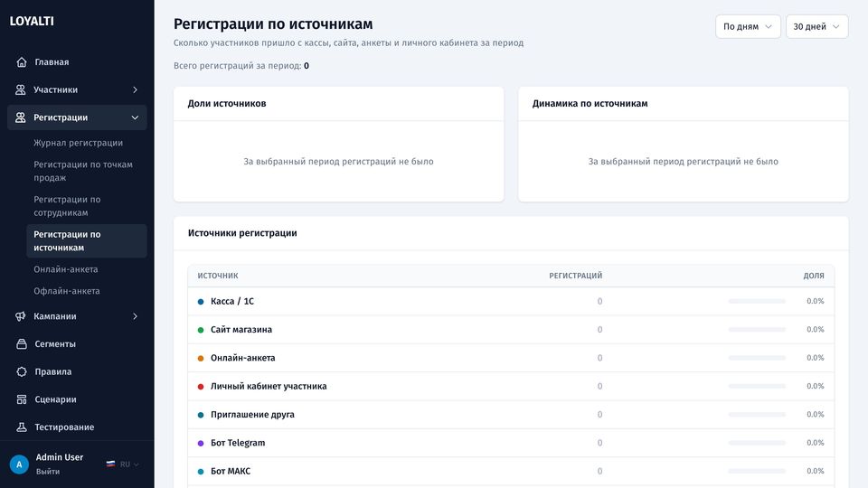Click the orange dot for Онлайн-анкета row
Viewport: 868px width, 488px height.
(201, 358)
